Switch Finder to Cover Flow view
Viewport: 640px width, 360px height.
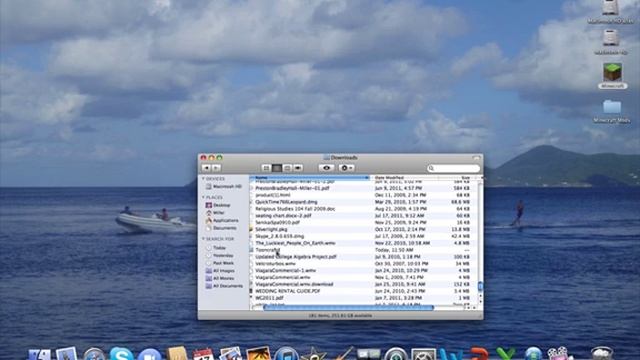[x=298, y=168]
